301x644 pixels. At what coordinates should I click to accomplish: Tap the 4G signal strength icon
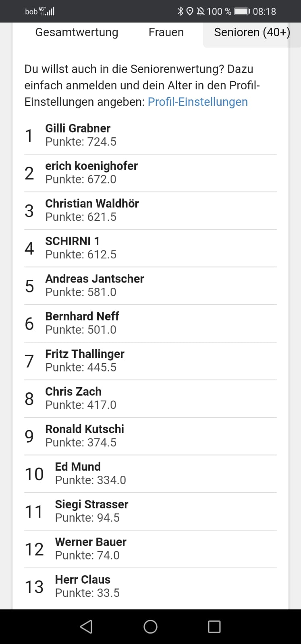click(x=46, y=11)
